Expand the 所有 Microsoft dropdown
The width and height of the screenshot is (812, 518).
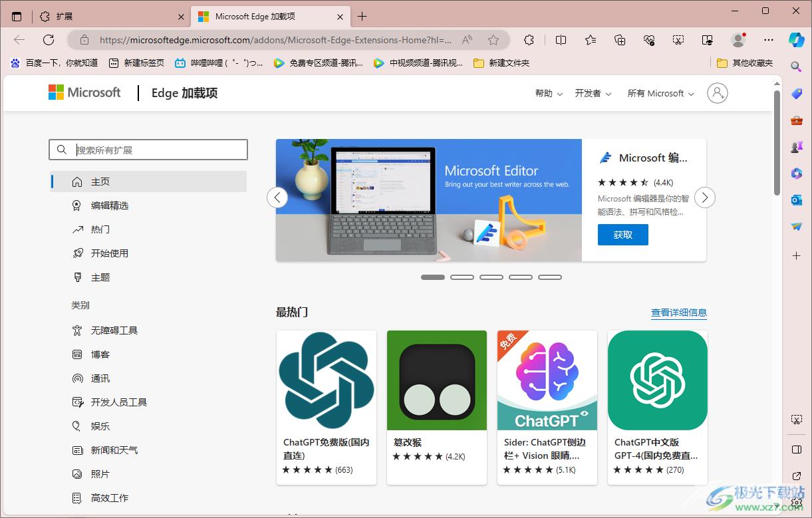pyautogui.click(x=661, y=93)
